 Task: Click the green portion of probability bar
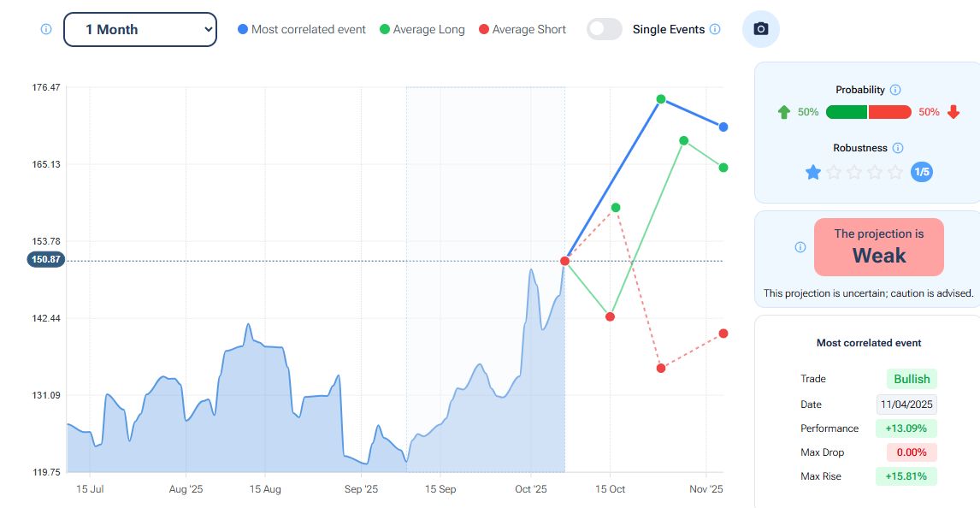[846, 112]
